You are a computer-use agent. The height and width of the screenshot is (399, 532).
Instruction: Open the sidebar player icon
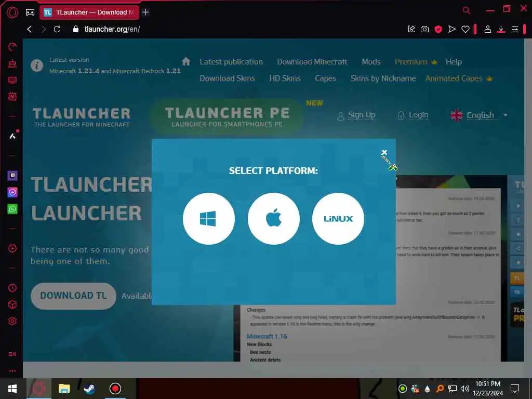point(12,248)
